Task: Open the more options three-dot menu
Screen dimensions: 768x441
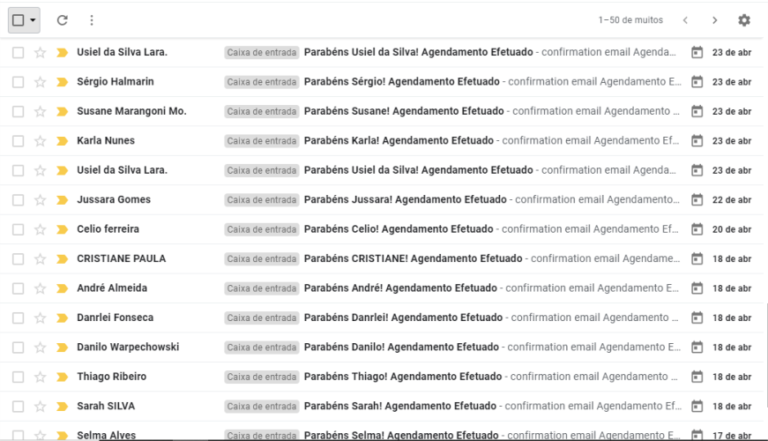Action: [91, 20]
